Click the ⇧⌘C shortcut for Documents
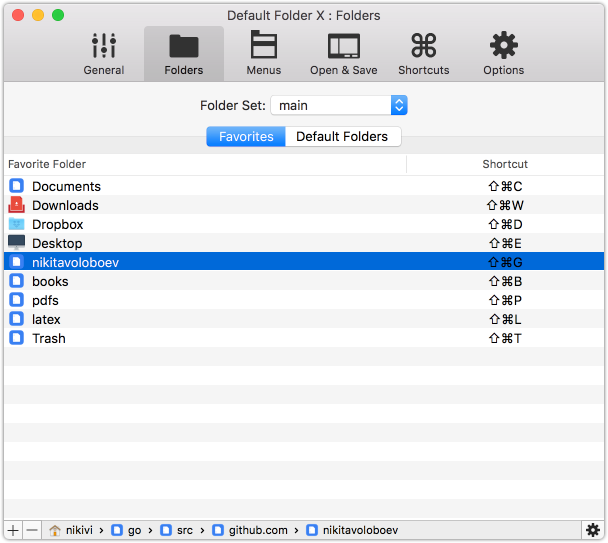 coord(505,186)
